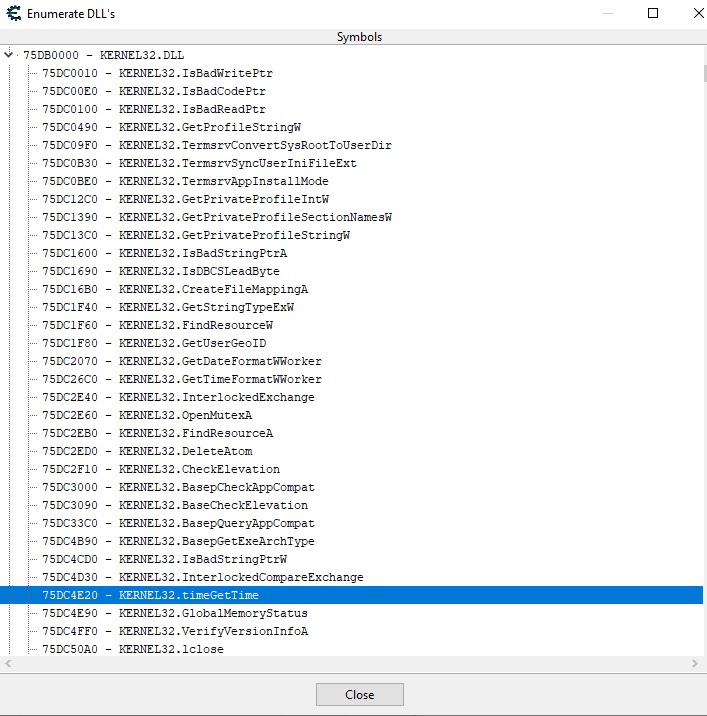
Task: Close the window with the X
Action: point(698,13)
